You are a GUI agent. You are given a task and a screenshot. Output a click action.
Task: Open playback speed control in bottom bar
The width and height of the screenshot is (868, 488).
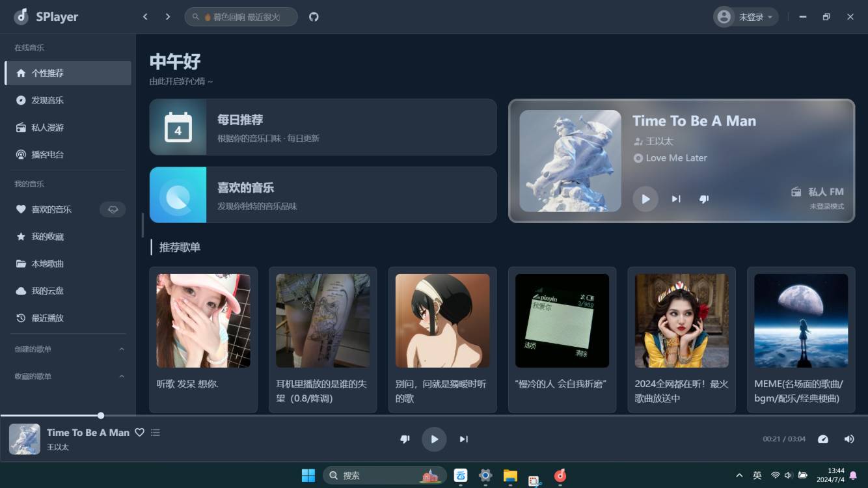coord(822,439)
